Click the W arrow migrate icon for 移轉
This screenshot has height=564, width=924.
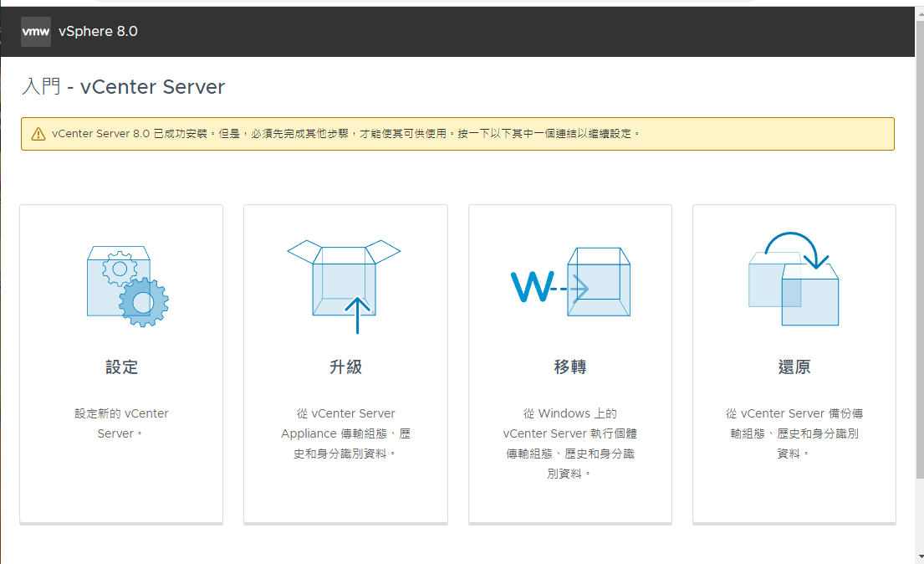[569, 282]
